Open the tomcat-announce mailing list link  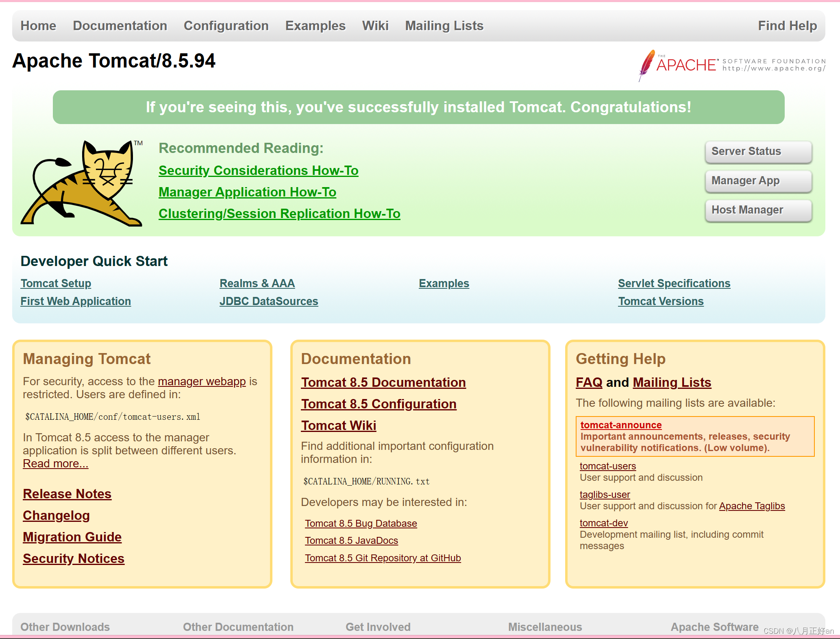pyautogui.click(x=621, y=425)
